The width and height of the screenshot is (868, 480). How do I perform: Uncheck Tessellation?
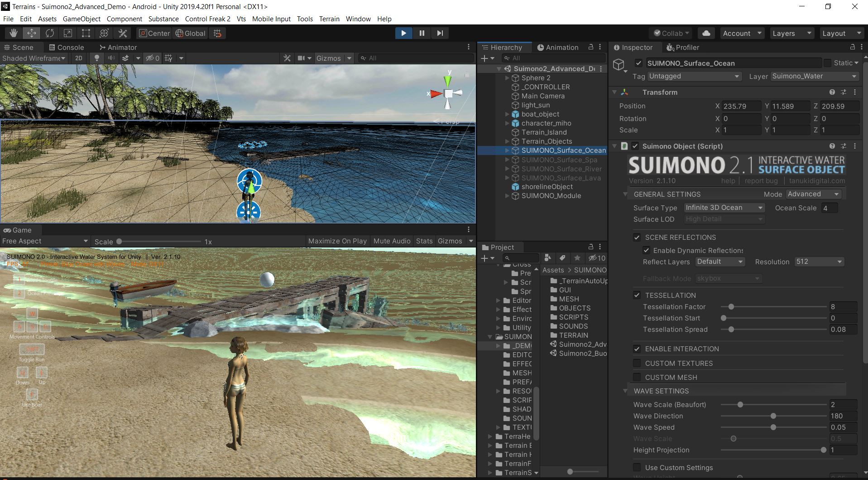click(637, 295)
